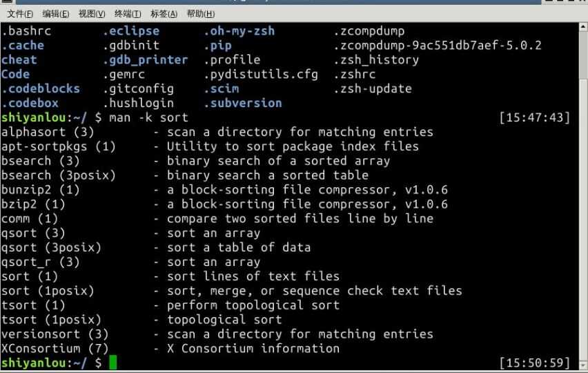Image resolution: width=588 pixels, height=373 pixels.
Task: Click the .zsh_history file name
Action: pos(377,59)
